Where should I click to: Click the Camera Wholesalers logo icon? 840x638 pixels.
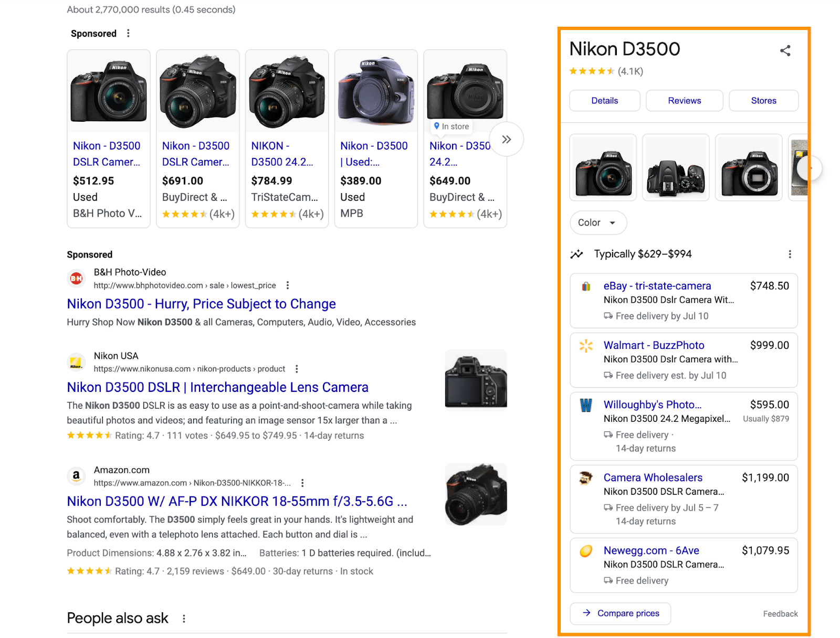(x=586, y=478)
